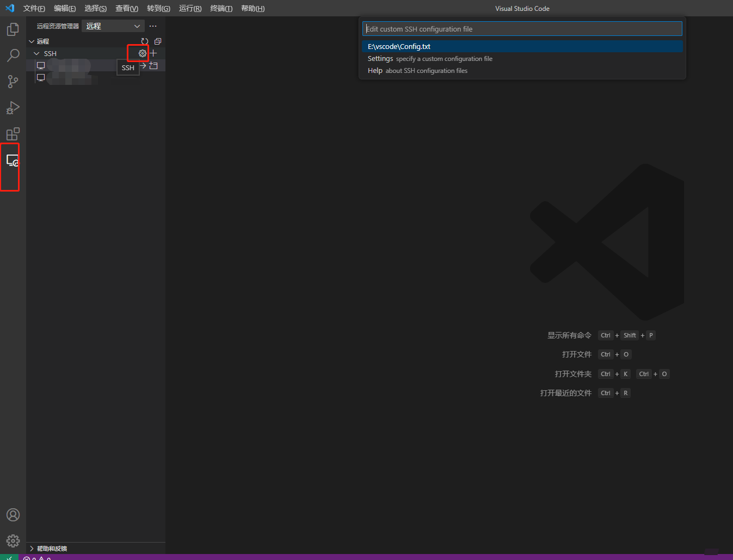Open the 帮助(H) menu
Image resolution: width=733 pixels, height=560 pixels.
click(x=252, y=8)
